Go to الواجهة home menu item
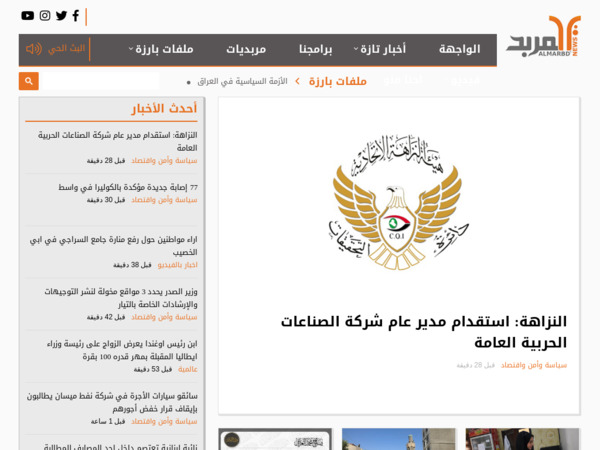 pyautogui.click(x=460, y=49)
